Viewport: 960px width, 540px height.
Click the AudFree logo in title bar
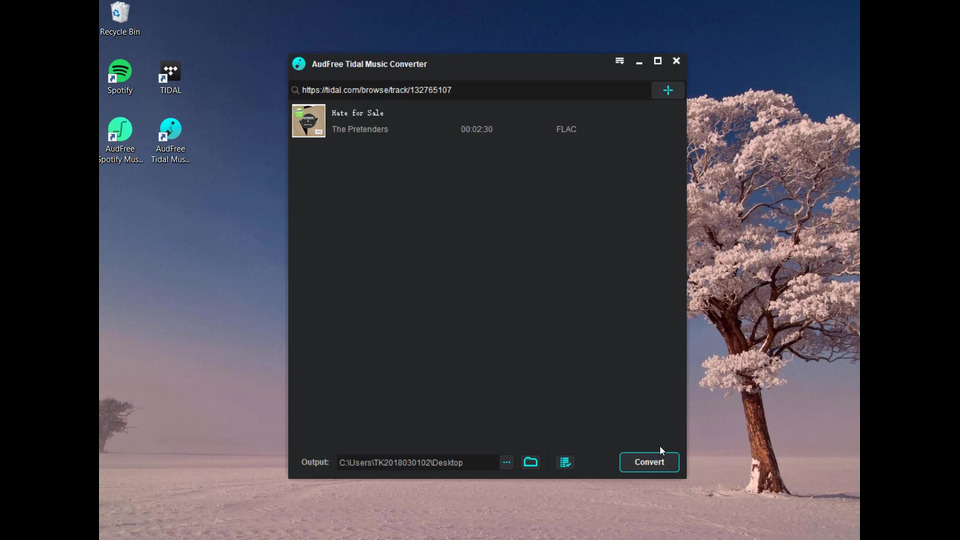point(299,64)
